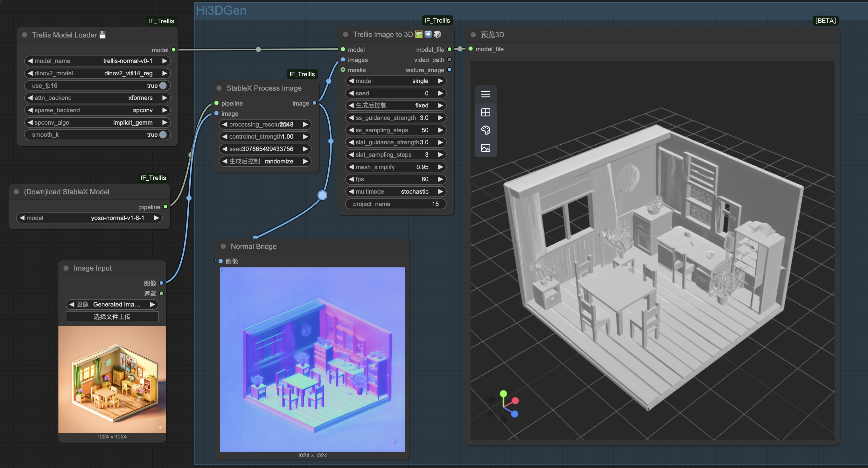This screenshot has width=868, height=468.
Task: Click the image icon in 3D preview toolbar
Action: [x=485, y=148]
